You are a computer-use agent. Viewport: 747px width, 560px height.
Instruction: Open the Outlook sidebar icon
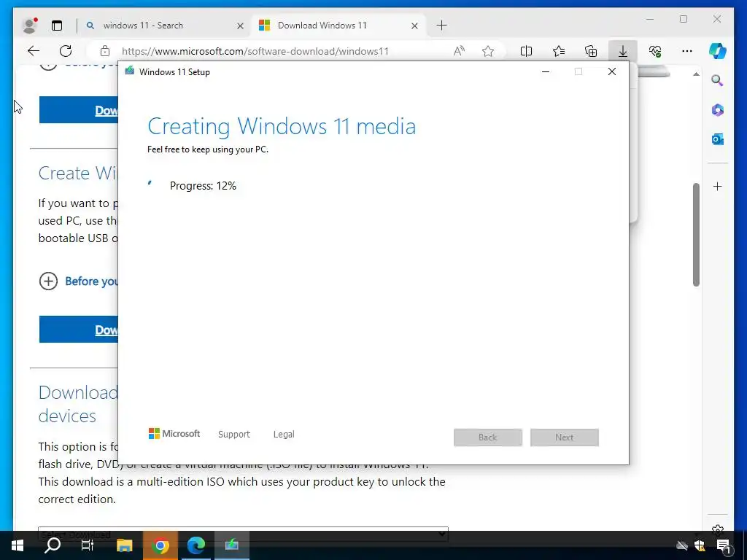coord(718,139)
